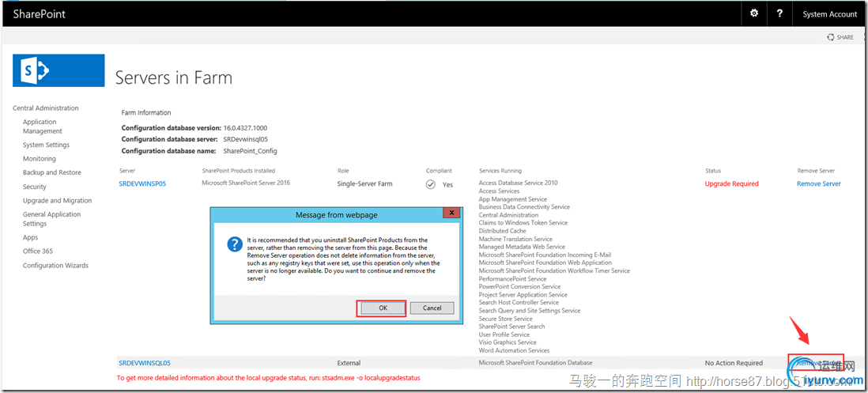The width and height of the screenshot is (868, 393).
Task: Go to Application Management
Action: pyautogui.click(x=43, y=127)
